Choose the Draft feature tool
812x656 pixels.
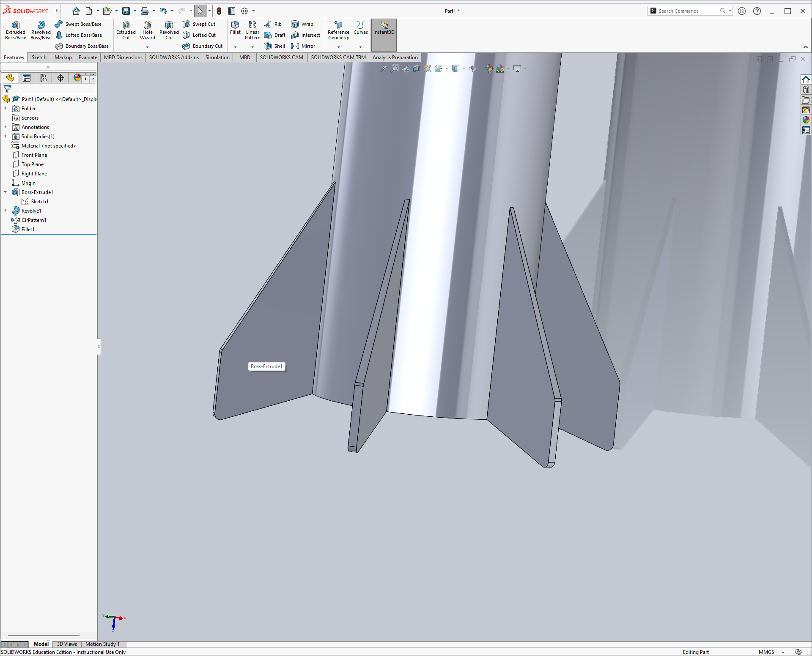click(275, 35)
